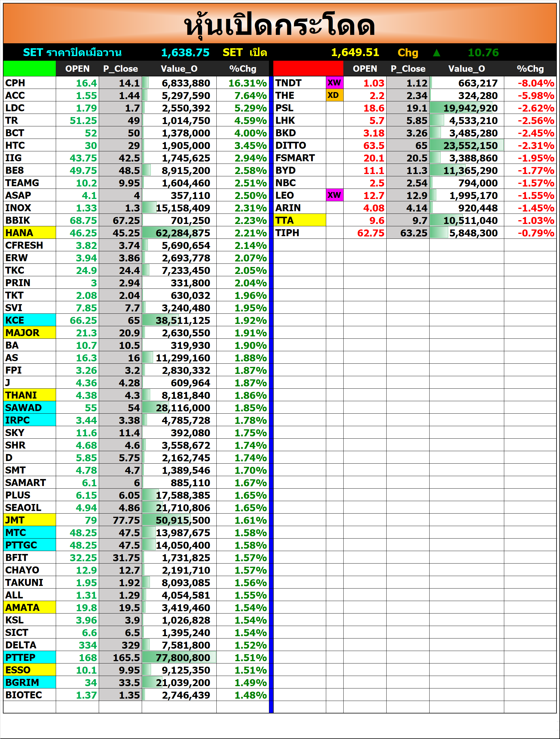The height and width of the screenshot is (739, 560).
Task: Click the SET เปิด label
Action: click(245, 53)
